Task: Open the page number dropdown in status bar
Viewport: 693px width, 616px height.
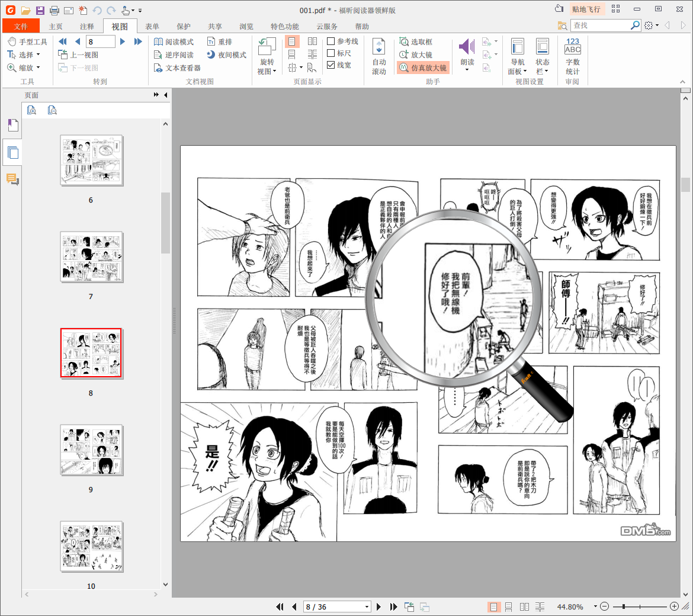Action: pos(367,607)
